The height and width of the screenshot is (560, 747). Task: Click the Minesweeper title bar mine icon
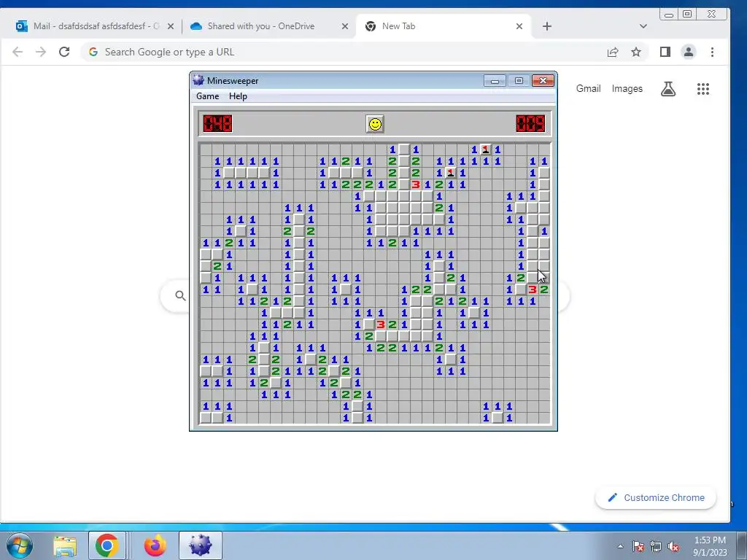(198, 80)
